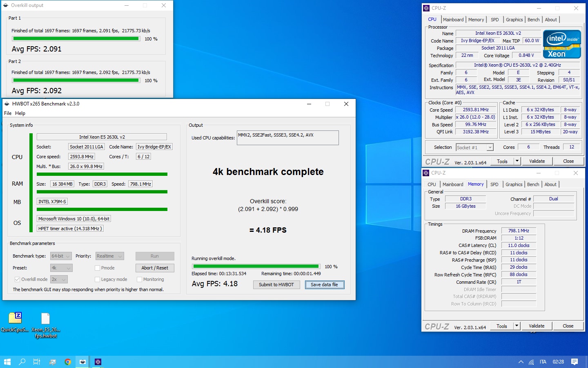Switch to CPU tab in lower CPU-Z

[x=432, y=184]
